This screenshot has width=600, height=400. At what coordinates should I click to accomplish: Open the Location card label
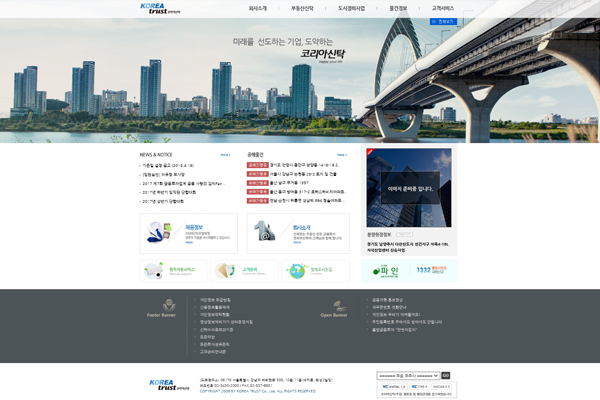pos(321,271)
